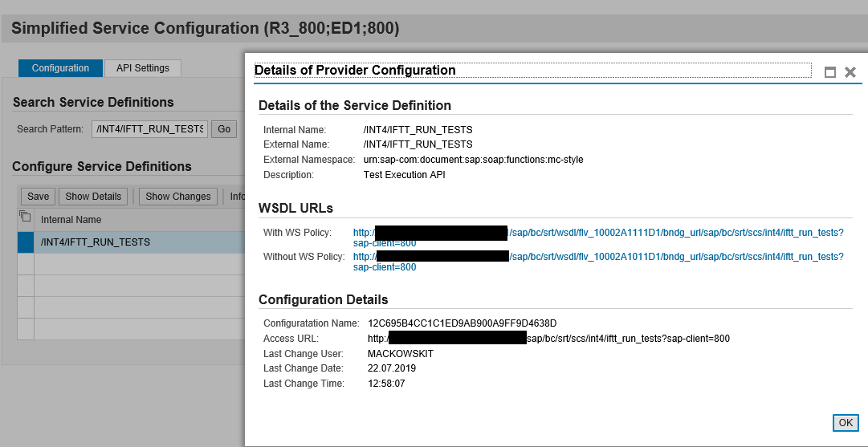
Task: Focus the Search Pattern input field
Action: tap(149, 129)
